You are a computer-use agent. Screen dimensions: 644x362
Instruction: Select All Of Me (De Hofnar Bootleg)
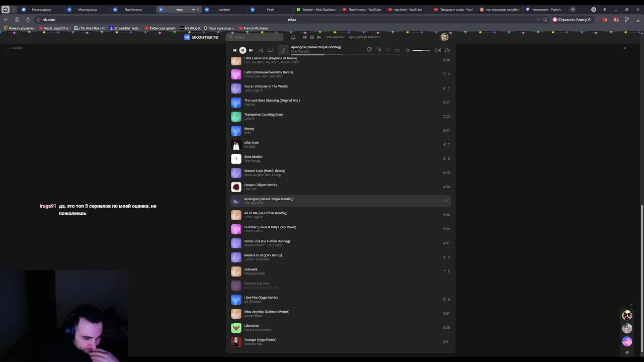click(x=340, y=215)
